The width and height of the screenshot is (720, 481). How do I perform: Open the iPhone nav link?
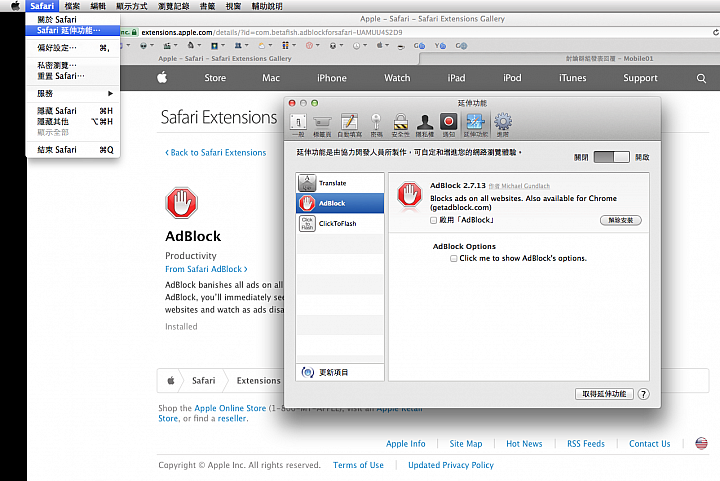[332, 78]
